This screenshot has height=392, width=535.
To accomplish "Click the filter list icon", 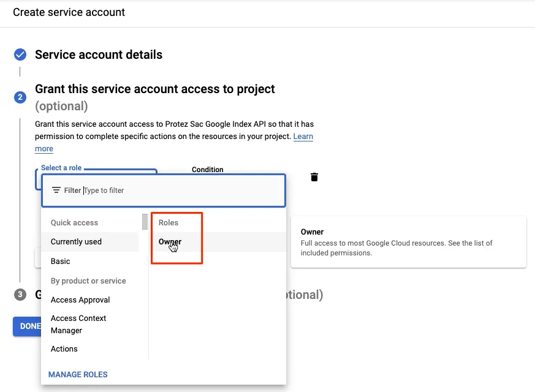I will [x=56, y=190].
